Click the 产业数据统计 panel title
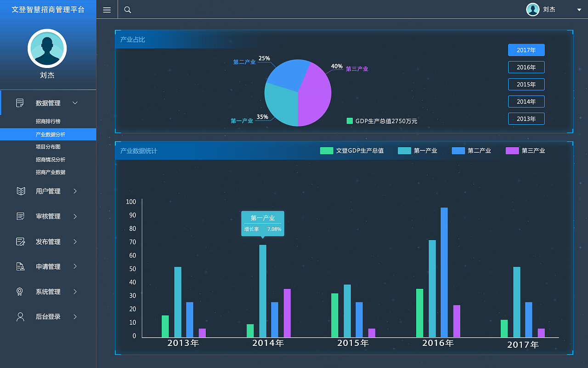588x368 pixels. (x=139, y=151)
